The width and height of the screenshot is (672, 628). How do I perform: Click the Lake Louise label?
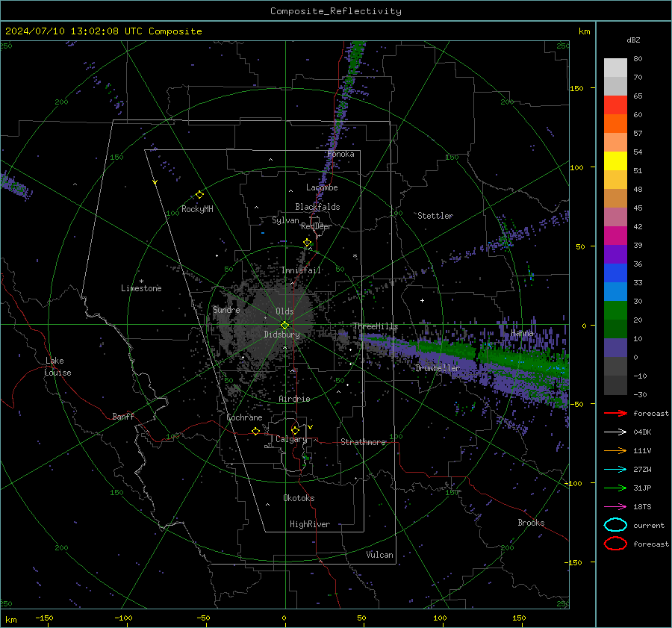(58, 367)
